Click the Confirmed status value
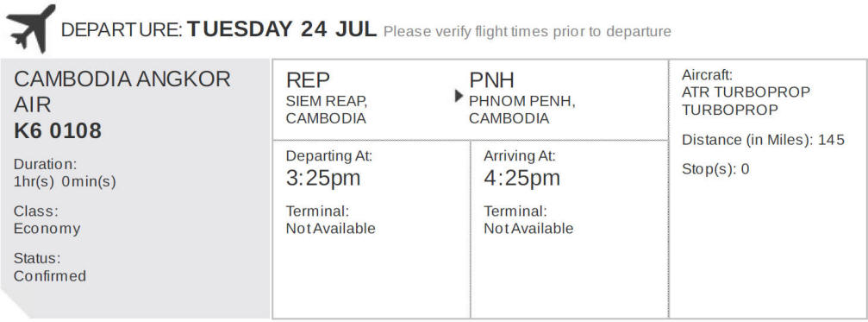 click(x=50, y=276)
